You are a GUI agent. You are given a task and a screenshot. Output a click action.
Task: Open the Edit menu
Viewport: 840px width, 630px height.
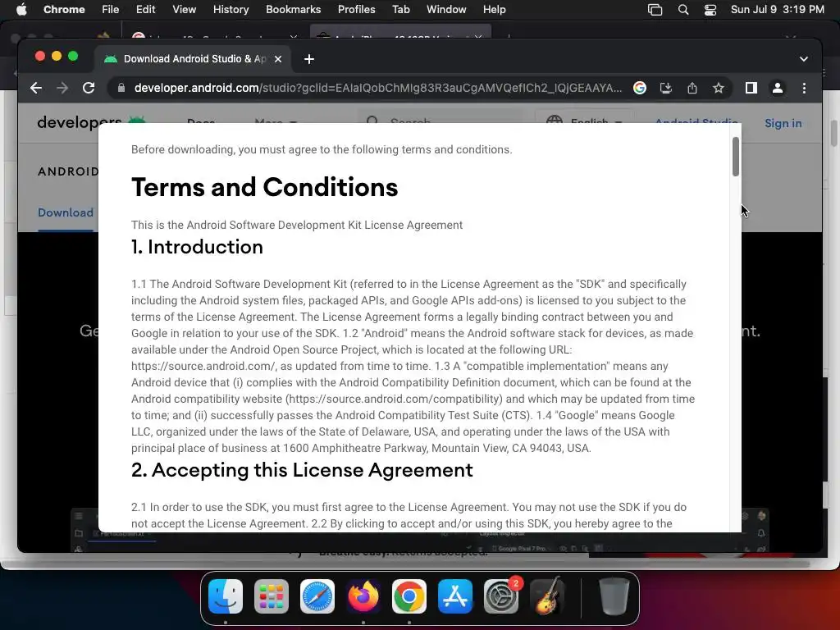click(x=145, y=9)
